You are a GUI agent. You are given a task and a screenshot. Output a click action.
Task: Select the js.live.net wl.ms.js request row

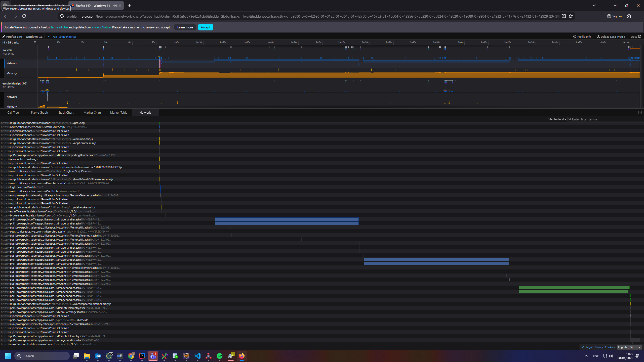point(321,159)
